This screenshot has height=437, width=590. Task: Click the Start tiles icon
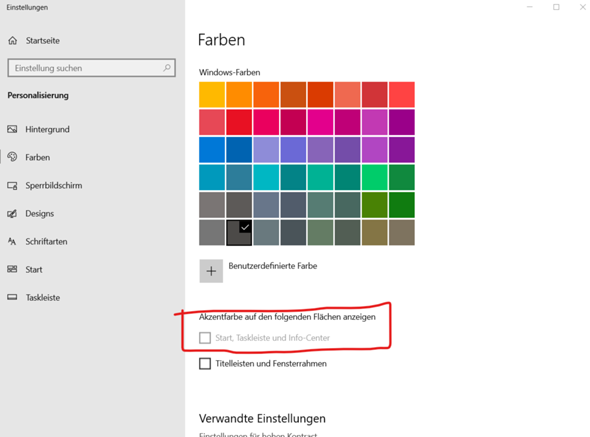click(12, 269)
